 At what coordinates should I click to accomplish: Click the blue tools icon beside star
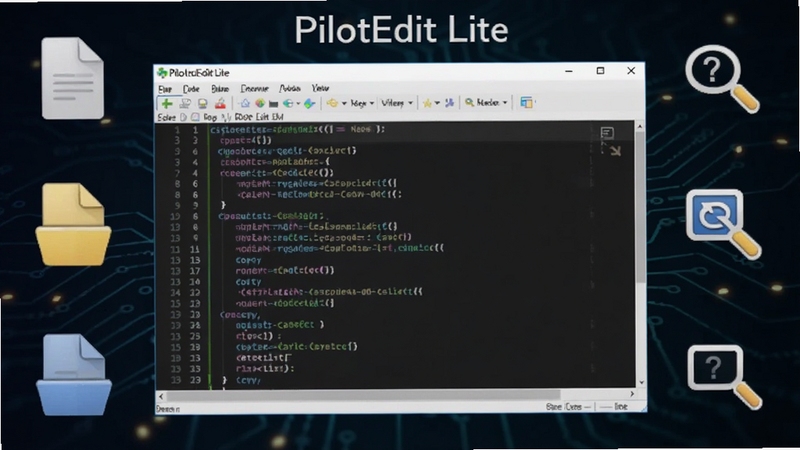coord(449,103)
